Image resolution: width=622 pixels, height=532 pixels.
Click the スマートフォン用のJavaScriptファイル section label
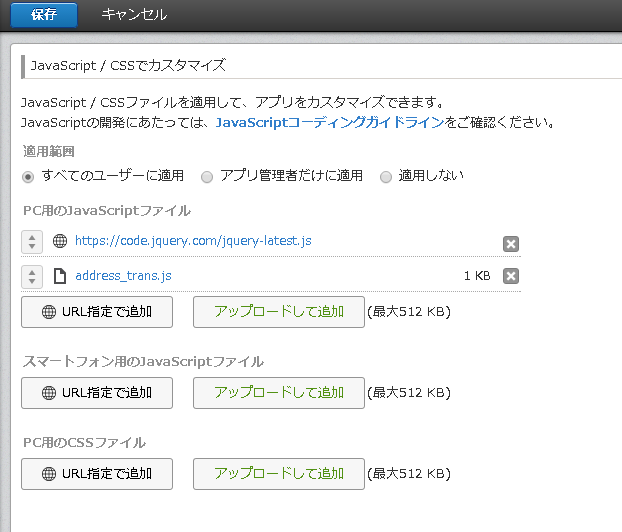pos(143,361)
